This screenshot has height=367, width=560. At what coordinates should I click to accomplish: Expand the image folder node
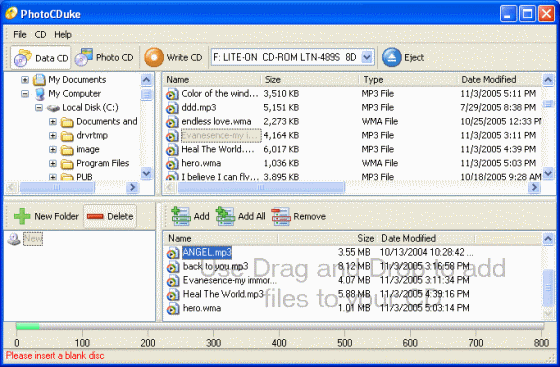click(53, 149)
